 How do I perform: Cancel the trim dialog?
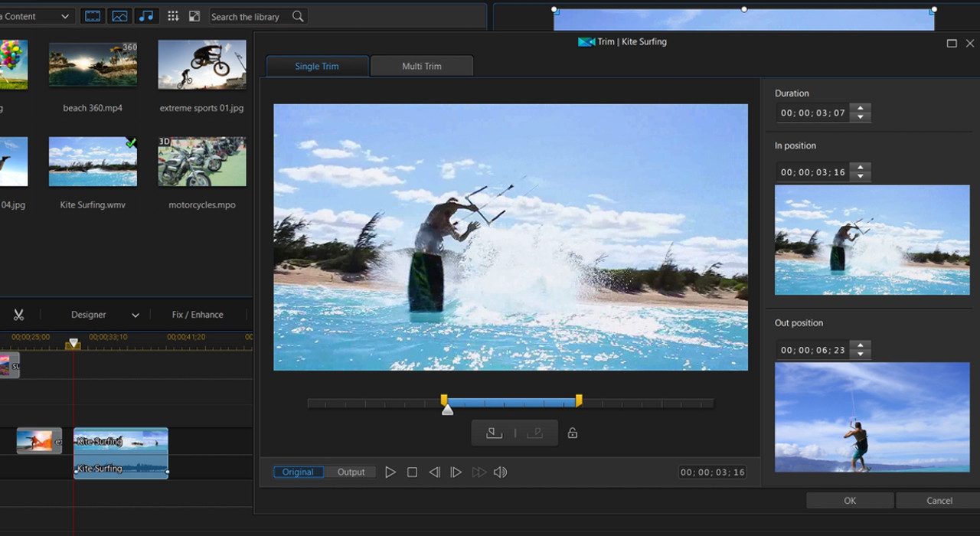point(939,501)
